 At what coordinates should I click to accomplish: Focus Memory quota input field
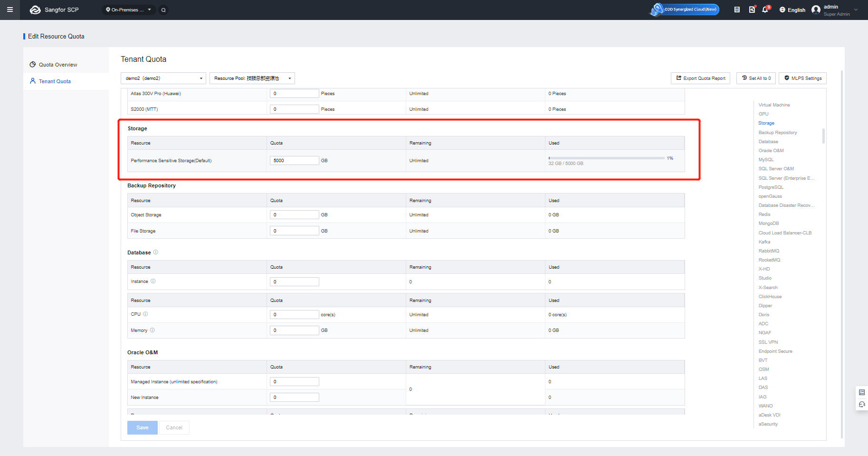[x=295, y=330]
